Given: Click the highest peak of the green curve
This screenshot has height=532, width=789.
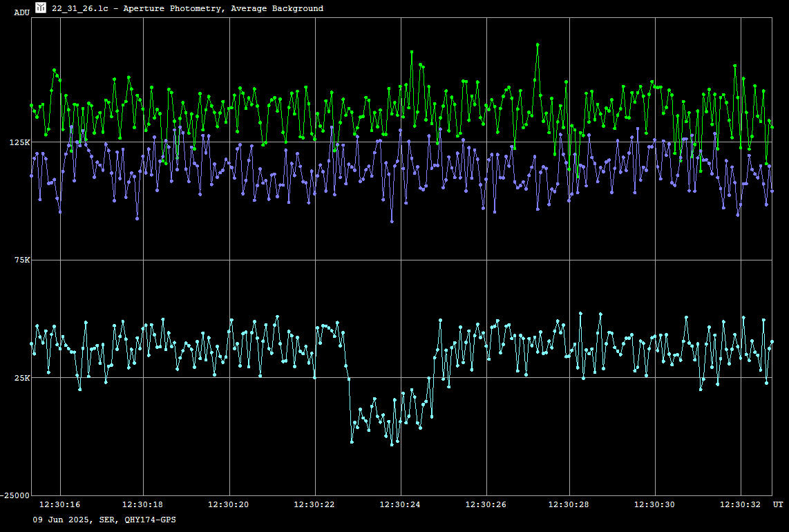Looking at the screenshot, I should [537, 44].
